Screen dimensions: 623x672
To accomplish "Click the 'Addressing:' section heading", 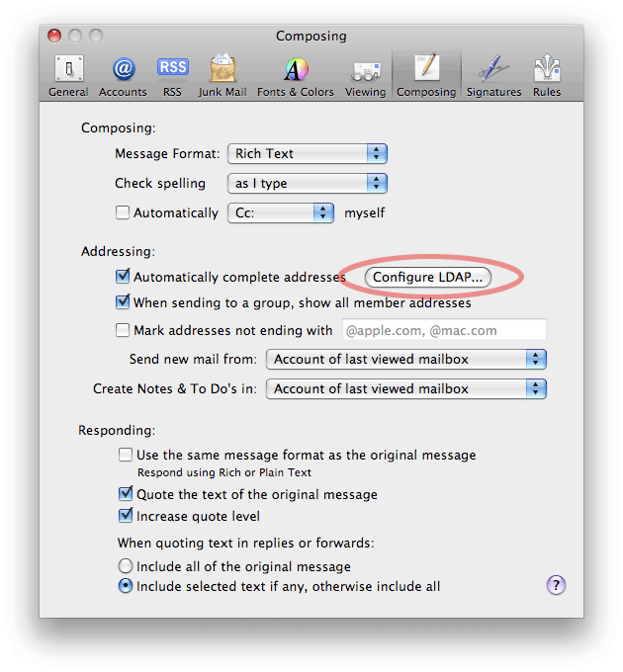I will click(x=118, y=251).
